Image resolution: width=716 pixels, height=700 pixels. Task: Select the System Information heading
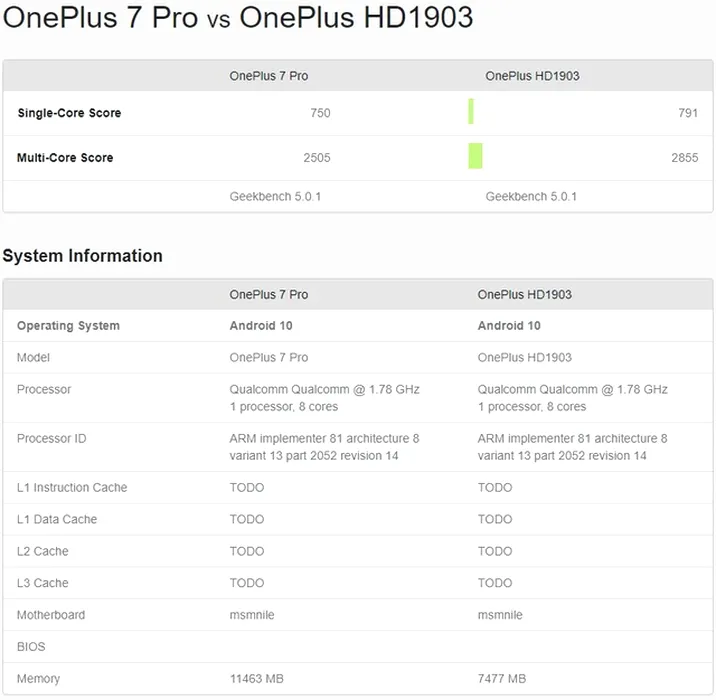[83, 256]
